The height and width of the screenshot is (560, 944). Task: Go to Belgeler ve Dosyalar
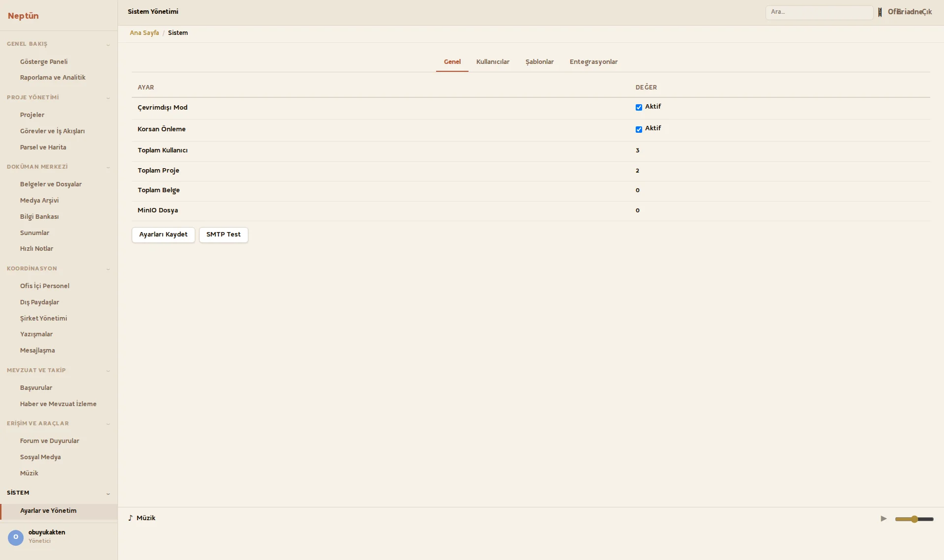pos(51,184)
